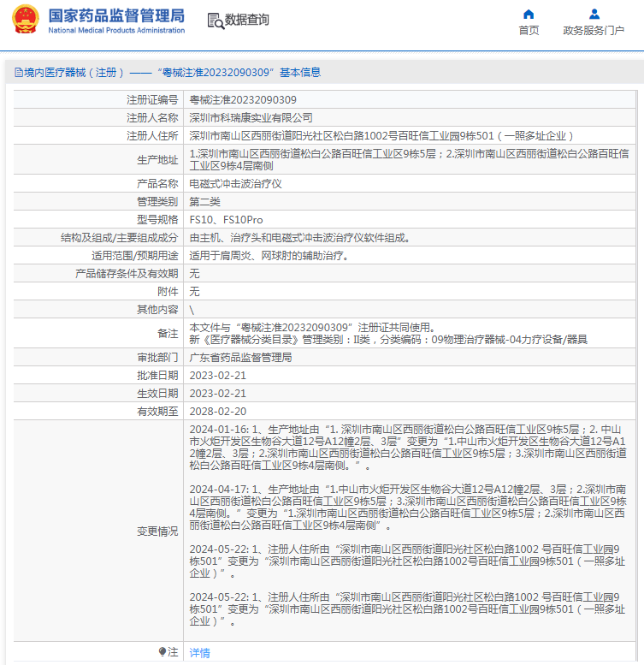Click the 首页 home icon
The width and height of the screenshot is (644, 665).
529,15
